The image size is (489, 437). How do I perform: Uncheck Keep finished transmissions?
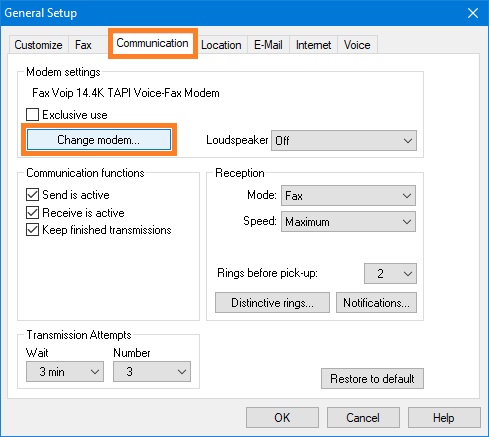pos(32,230)
